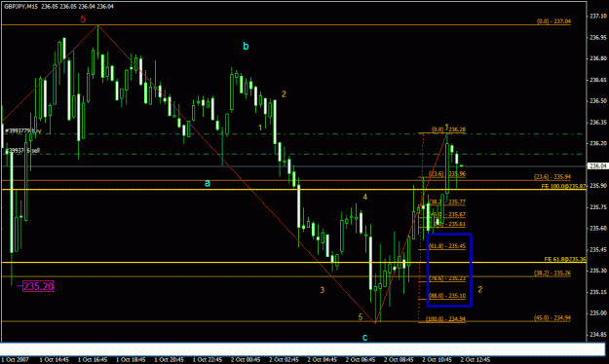The image size is (609, 364).
Task: Click 1 Oct 18:45 on the time axis
Action: coord(131,360)
